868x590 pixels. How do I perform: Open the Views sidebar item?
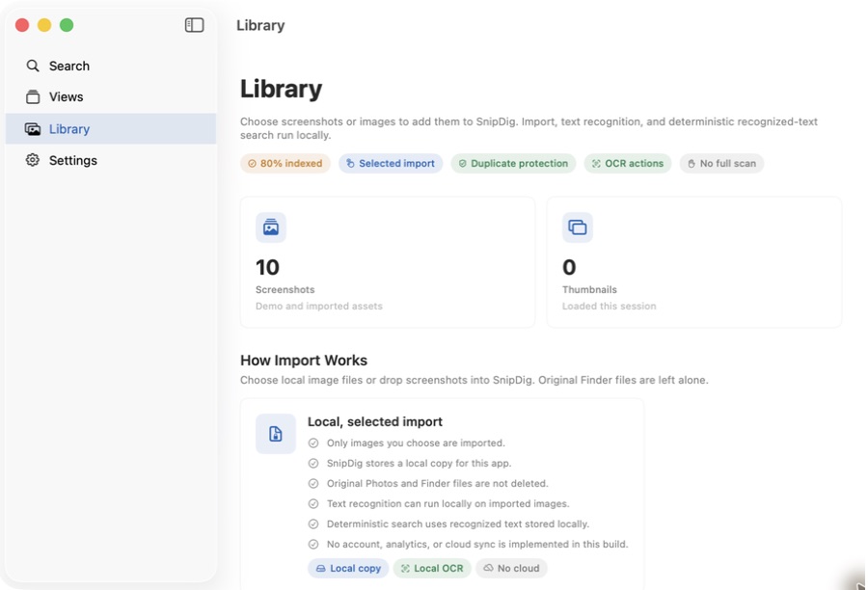click(x=111, y=96)
